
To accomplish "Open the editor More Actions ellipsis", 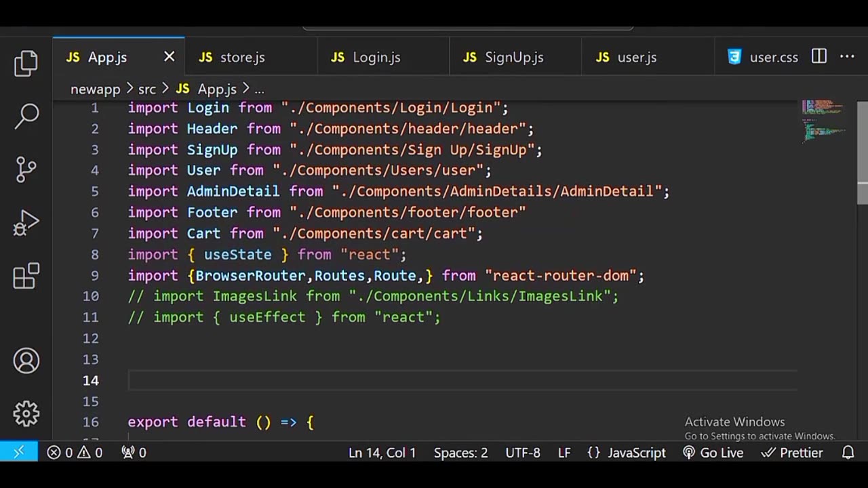I will click(x=847, y=57).
